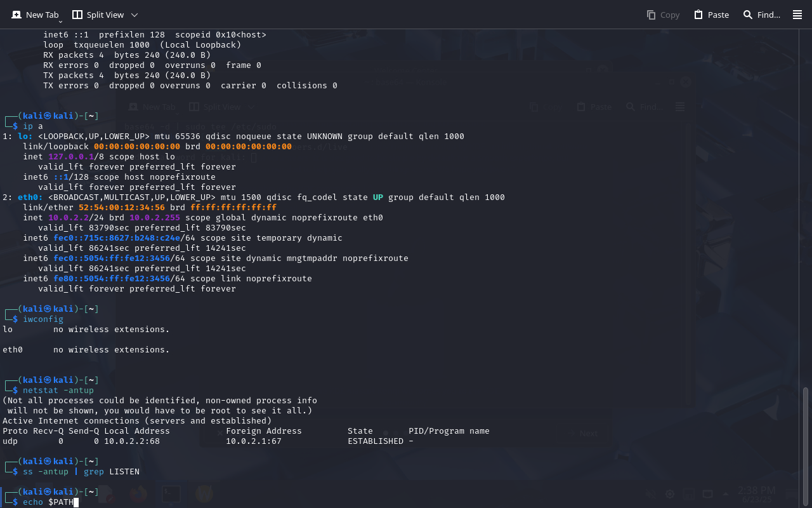Click the Copy toolbar button

pos(663,15)
